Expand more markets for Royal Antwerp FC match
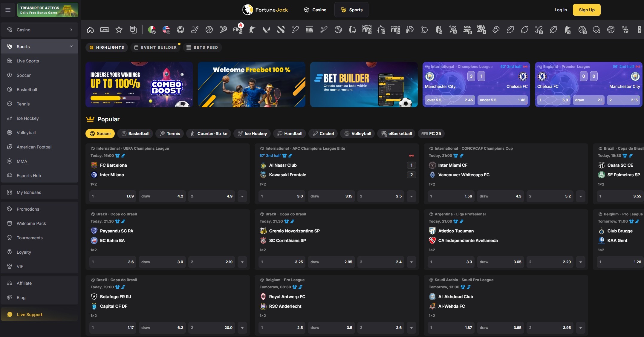Screen dimensions: 644x337 click(x=412, y=328)
